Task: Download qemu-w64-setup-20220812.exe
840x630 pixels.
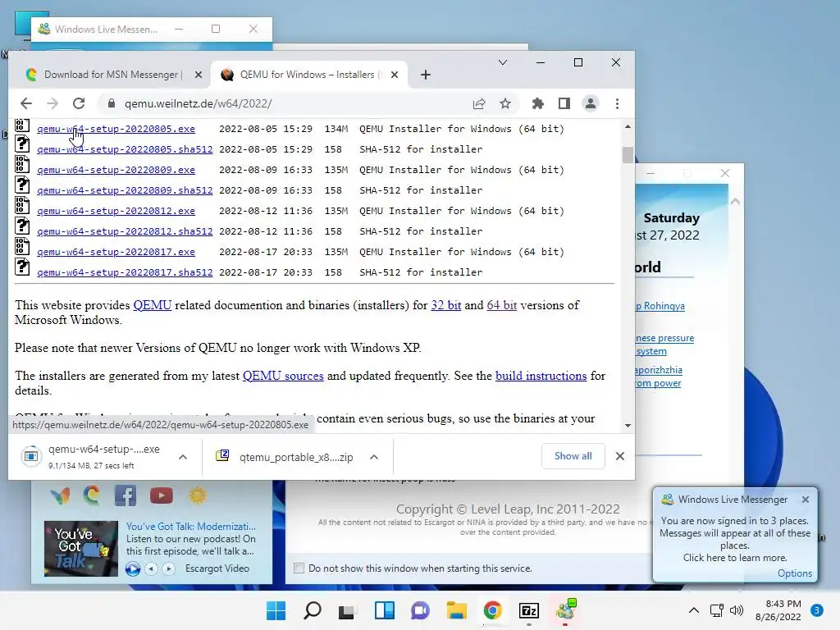Action: coord(116,211)
